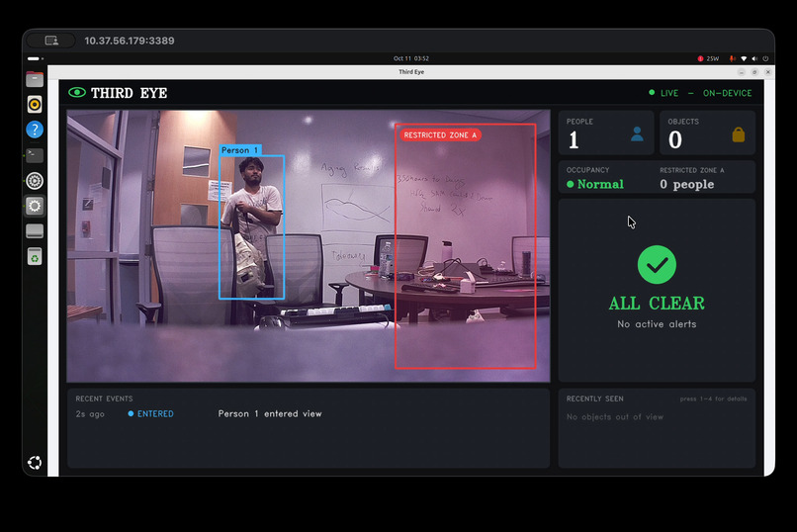The image size is (797, 532).
Task: Click the Person 1 entered view event
Action: [270, 414]
